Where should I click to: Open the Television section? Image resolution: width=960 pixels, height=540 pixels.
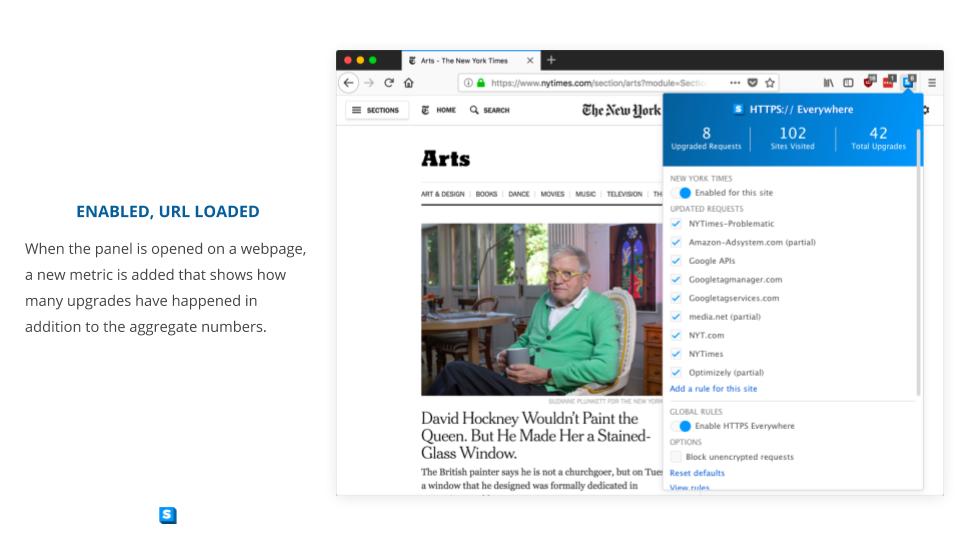point(624,194)
